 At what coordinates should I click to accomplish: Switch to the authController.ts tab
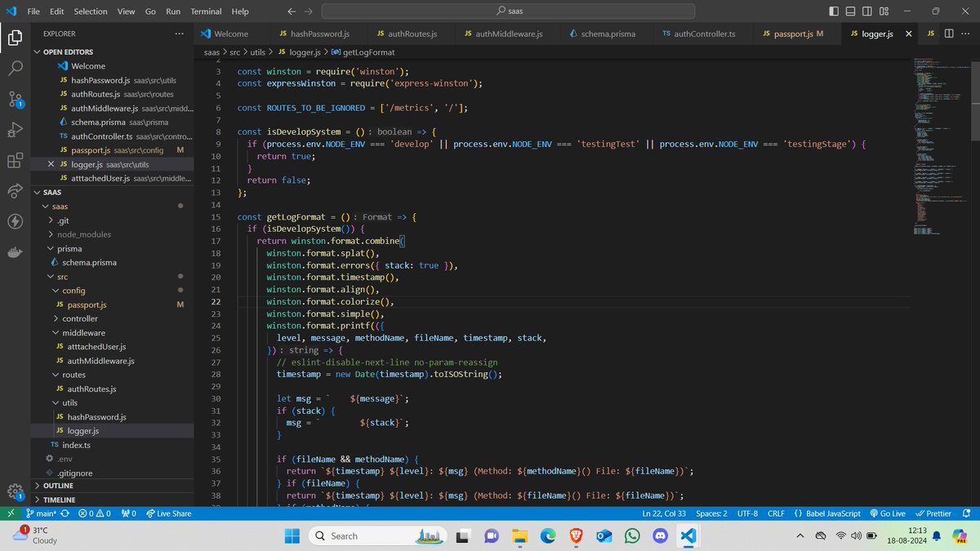698,33
